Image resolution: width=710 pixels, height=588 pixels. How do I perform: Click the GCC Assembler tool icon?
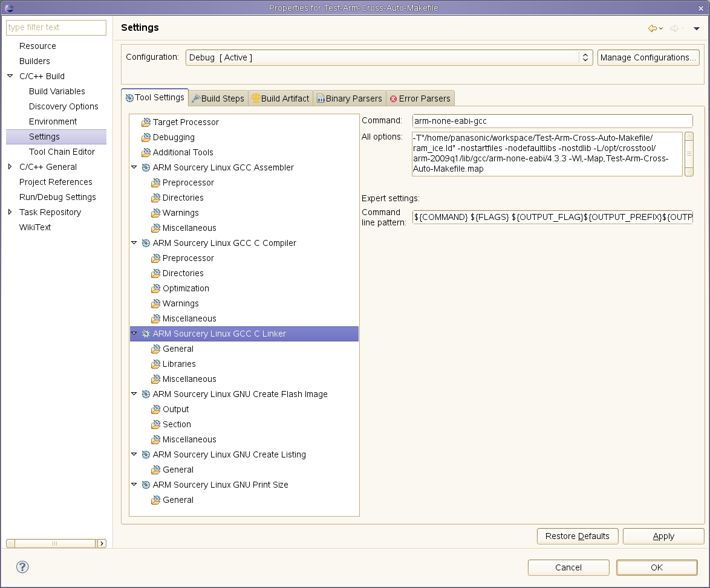click(x=146, y=167)
